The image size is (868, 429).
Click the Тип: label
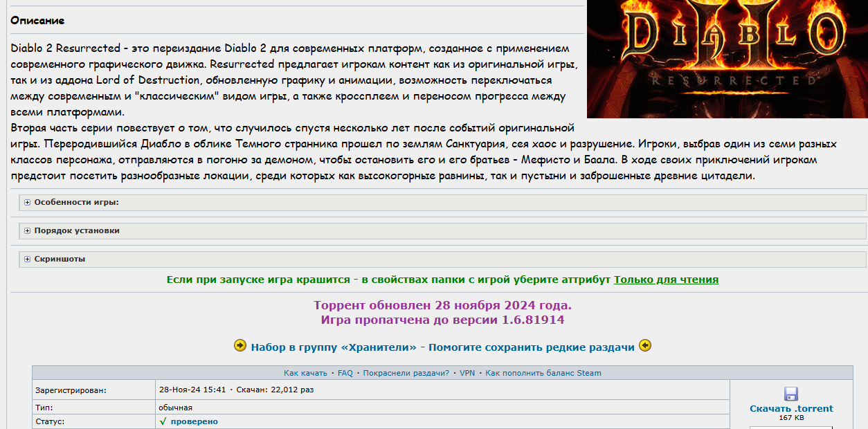click(44, 408)
